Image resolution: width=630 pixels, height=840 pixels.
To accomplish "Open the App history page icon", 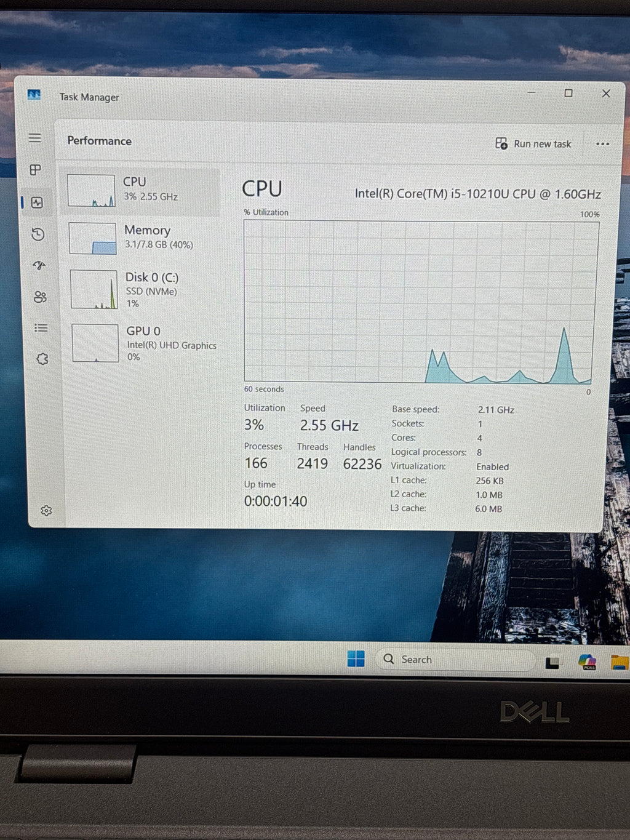I will tap(38, 234).
